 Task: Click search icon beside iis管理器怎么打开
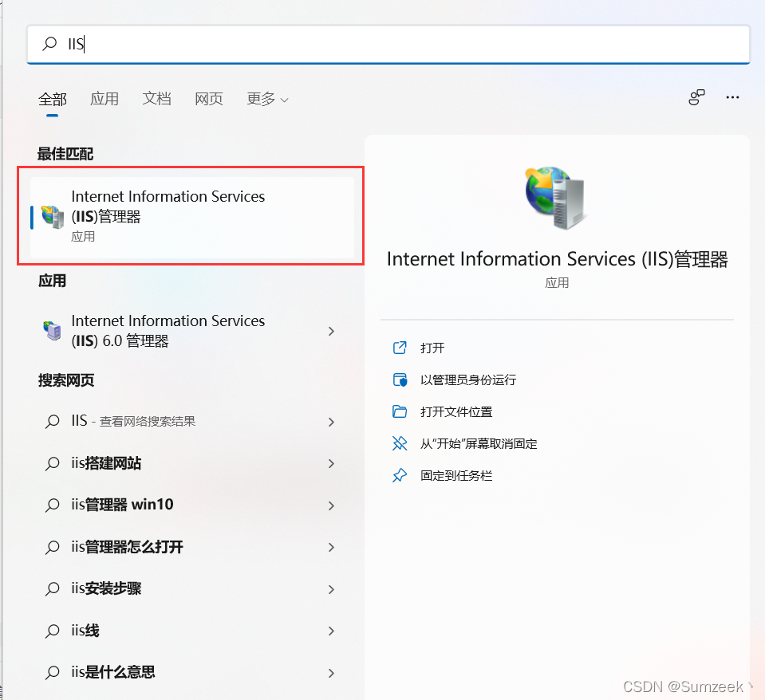coord(52,548)
